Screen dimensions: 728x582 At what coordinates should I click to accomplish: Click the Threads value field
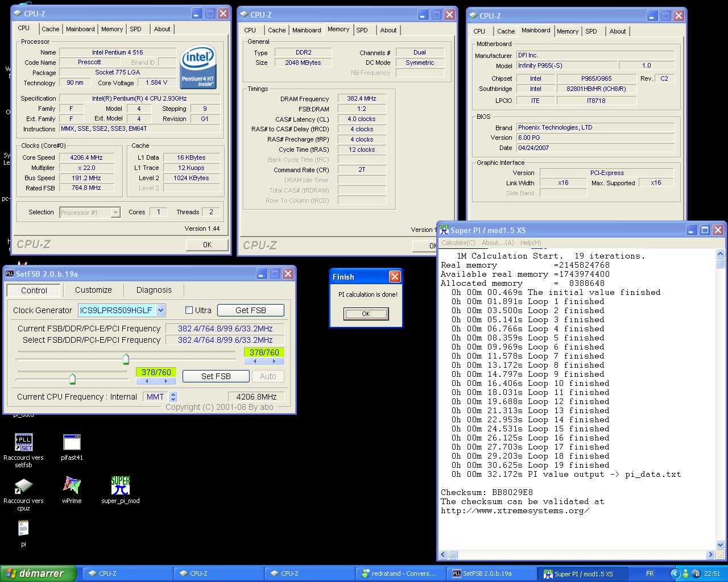(211, 212)
